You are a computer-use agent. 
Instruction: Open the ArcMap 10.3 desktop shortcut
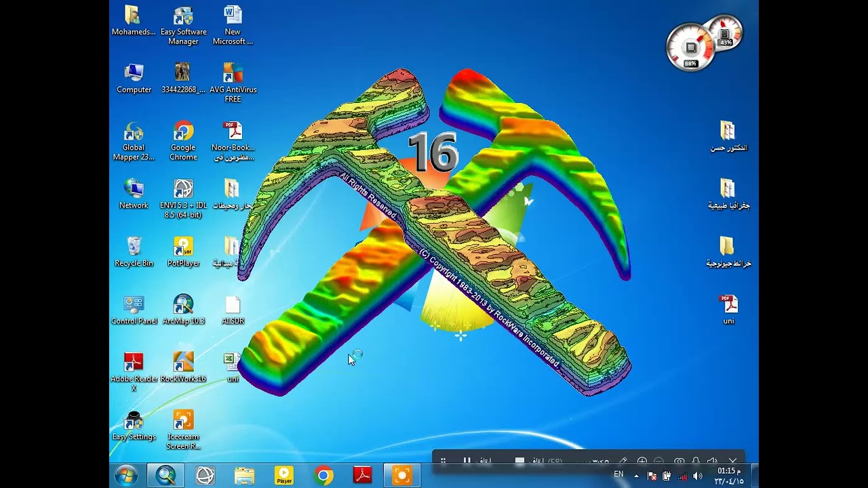coord(183,309)
